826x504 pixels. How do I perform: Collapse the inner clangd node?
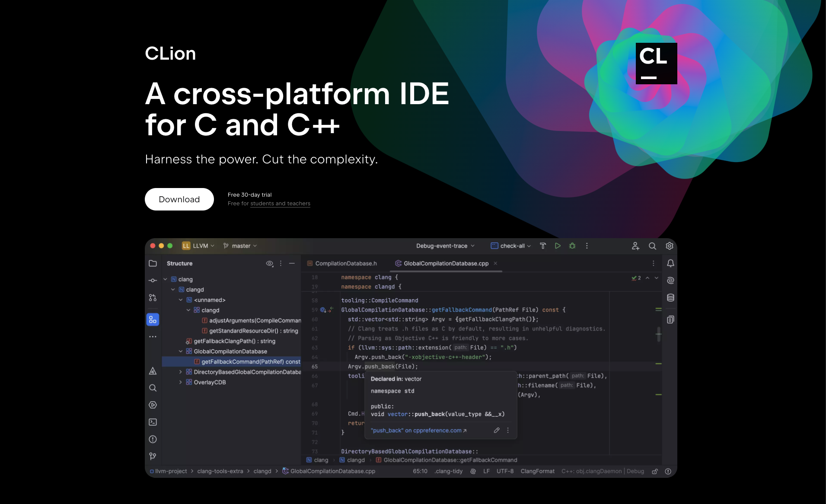point(188,310)
